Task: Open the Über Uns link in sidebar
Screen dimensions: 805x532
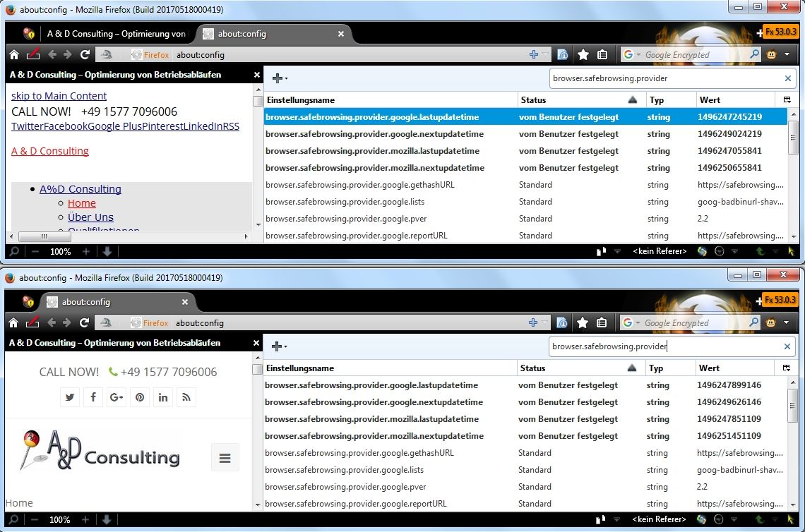Action: (x=90, y=217)
